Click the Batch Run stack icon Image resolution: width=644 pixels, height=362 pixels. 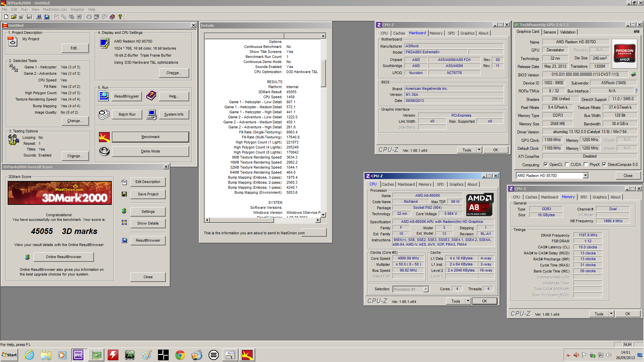pos(104,115)
